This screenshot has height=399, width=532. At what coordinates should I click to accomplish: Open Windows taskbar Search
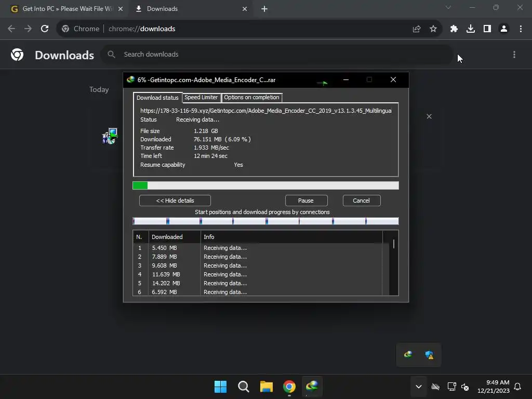pos(244,387)
